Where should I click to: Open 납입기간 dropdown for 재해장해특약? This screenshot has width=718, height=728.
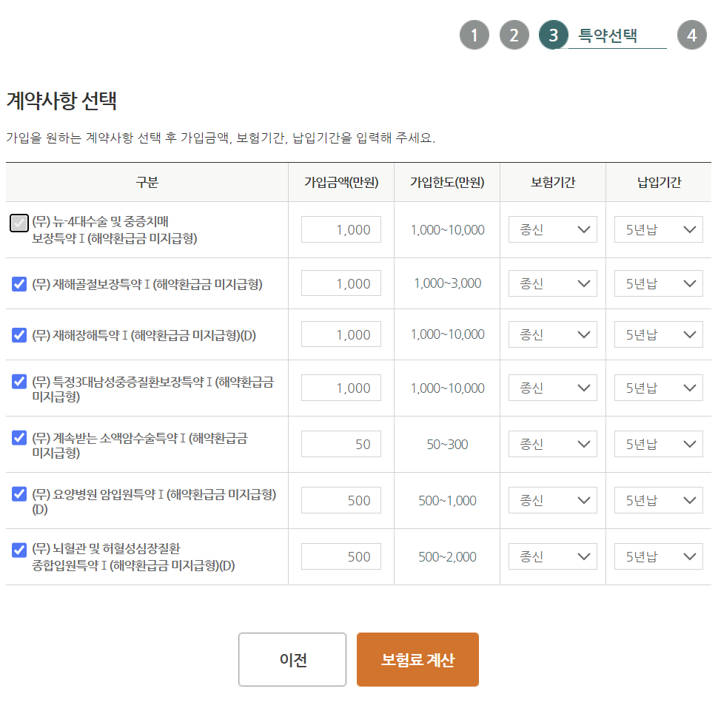(x=659, y=334)
